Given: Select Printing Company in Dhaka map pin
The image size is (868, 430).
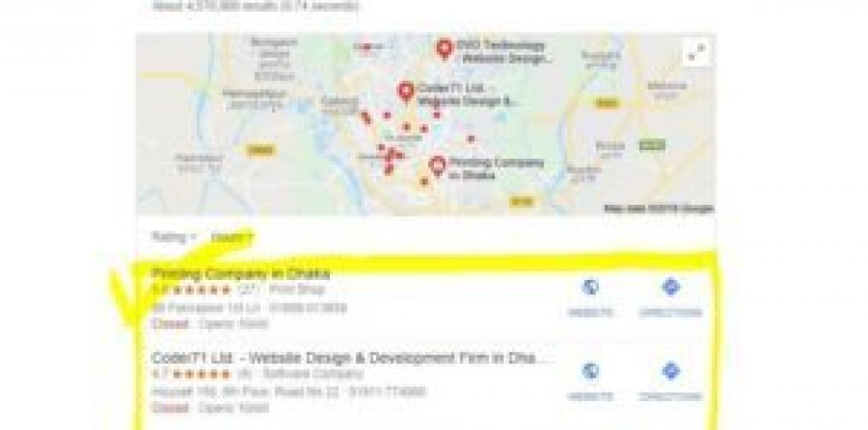Looking at the screenshot, I should click(438, 166).
